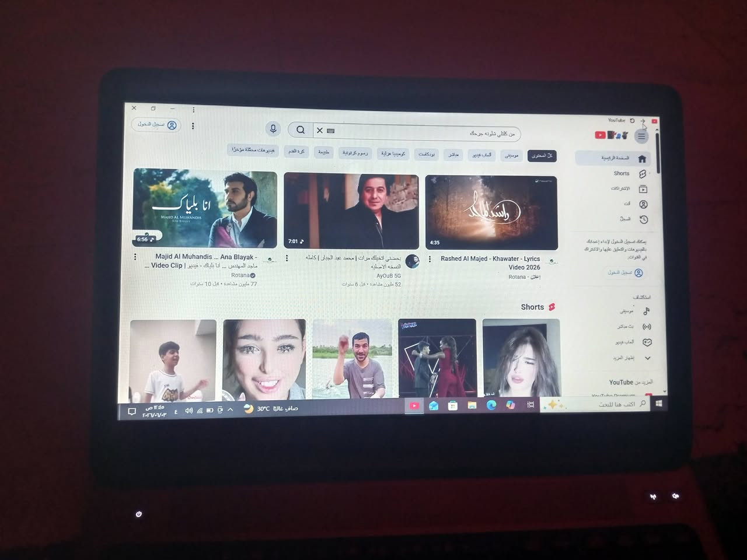The height and width of the screenshot is (560, 747).
Task: Go to the Home sidebar item
Action: pos(613,158)
